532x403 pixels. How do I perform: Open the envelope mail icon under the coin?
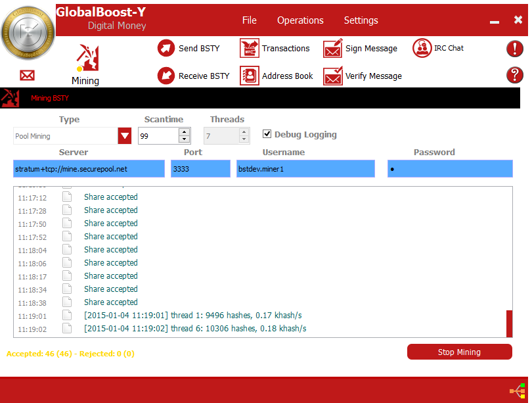coord(27,75)
